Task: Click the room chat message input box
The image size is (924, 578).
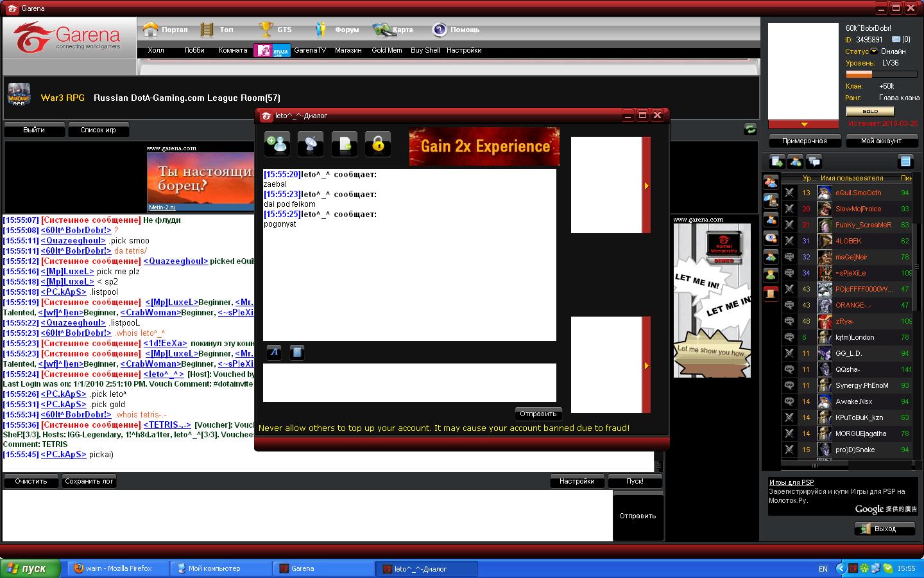Action: [x=308, y=516]
